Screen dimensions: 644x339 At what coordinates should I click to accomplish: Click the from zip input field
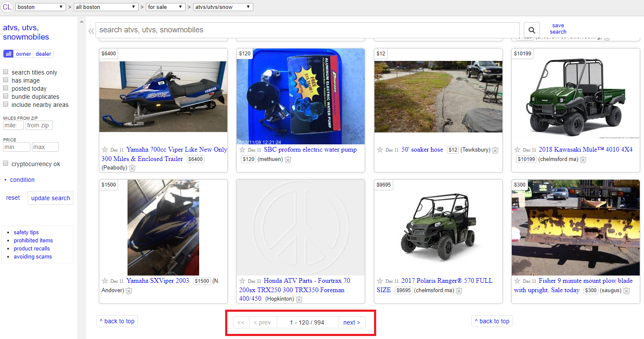point(39,125)
